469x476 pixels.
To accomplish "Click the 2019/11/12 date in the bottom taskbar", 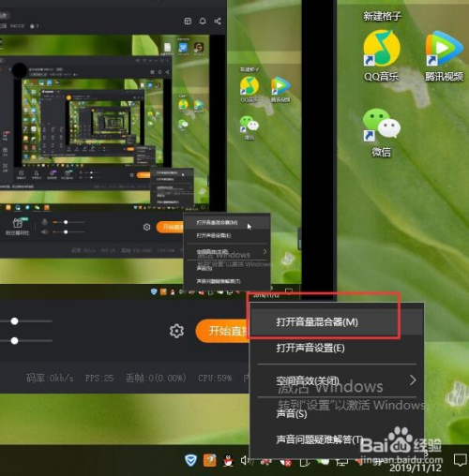I will tap(416, 468).
